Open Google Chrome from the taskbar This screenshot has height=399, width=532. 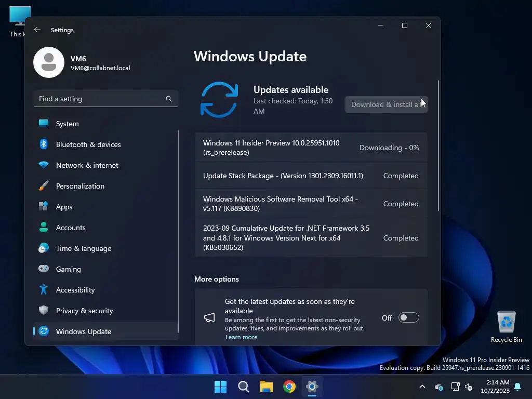coord(289,387)
